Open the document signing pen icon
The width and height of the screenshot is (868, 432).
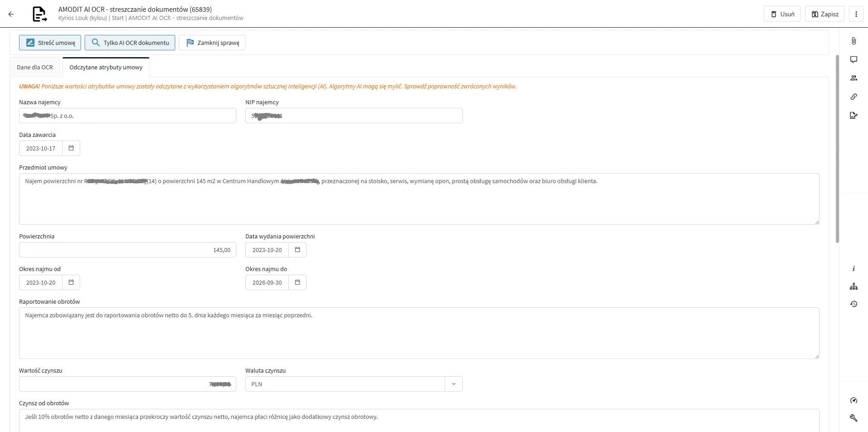(x=854, y=115)
